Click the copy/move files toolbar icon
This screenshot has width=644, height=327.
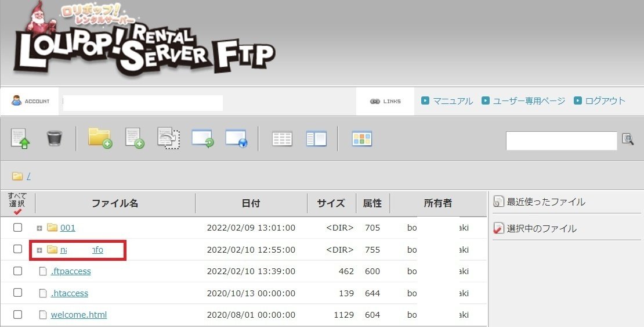point(168,138)
